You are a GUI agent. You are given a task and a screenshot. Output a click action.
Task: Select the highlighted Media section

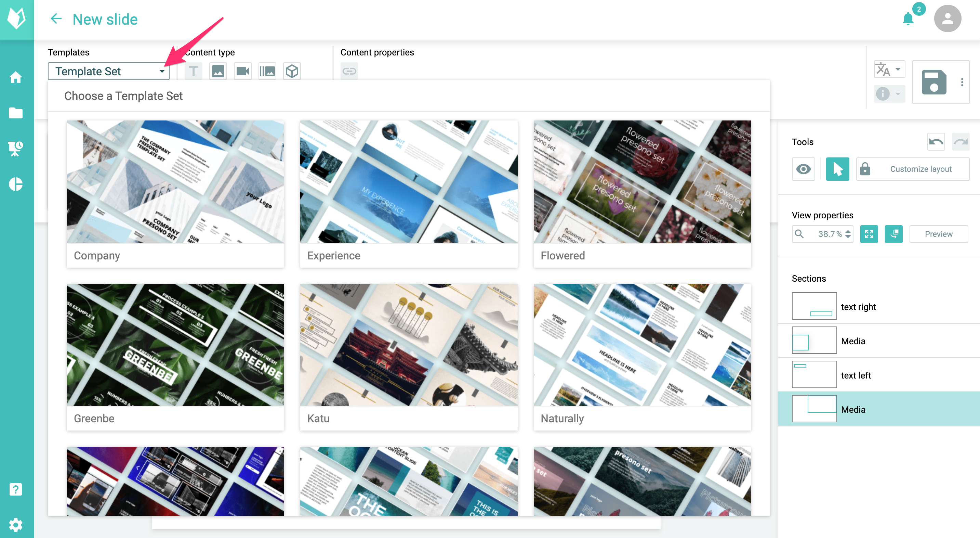pos(879,409)
